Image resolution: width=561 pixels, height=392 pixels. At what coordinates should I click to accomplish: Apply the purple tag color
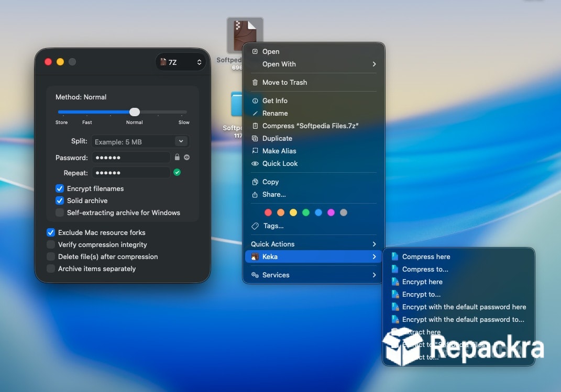[331, 212]
